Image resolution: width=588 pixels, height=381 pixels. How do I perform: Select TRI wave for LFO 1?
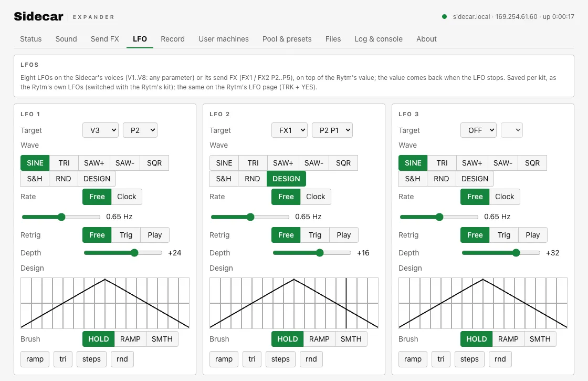point(64,163)
